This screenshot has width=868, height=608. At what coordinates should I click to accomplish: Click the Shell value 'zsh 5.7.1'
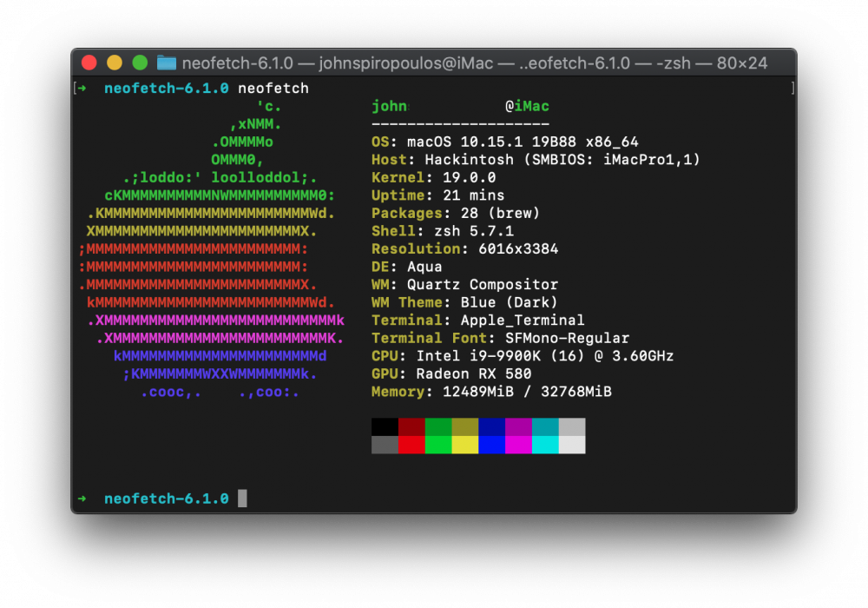[x=474, y=231]
